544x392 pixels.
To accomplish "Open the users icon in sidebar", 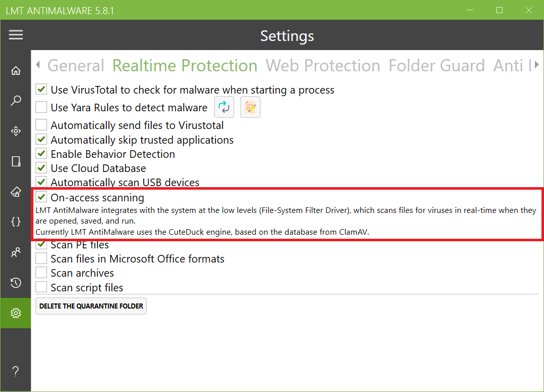I will (16, 252).
